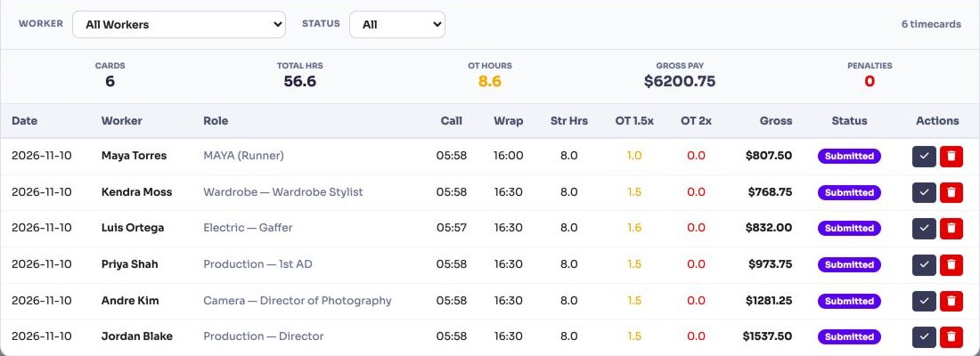Approve Jordan Blake timecard with checkmark icon
Image resolution: width=980 pixels, height=356 pixels.
click(924, 336)
